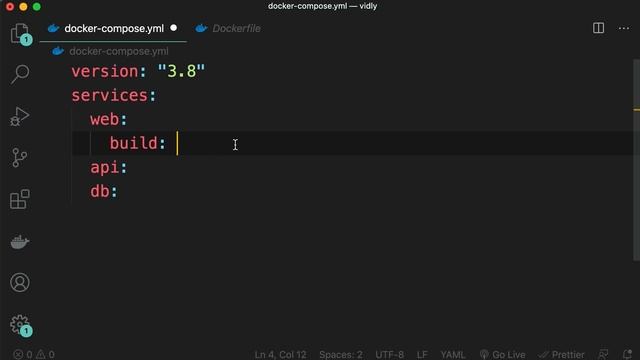Click the Prettier status item
640x360 pixels.
tap(562, 354)
